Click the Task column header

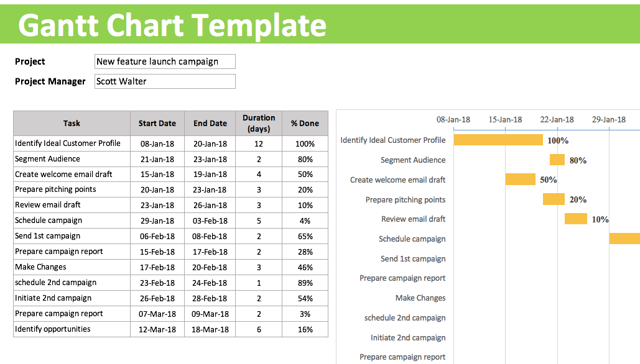(x=72, y=123)
